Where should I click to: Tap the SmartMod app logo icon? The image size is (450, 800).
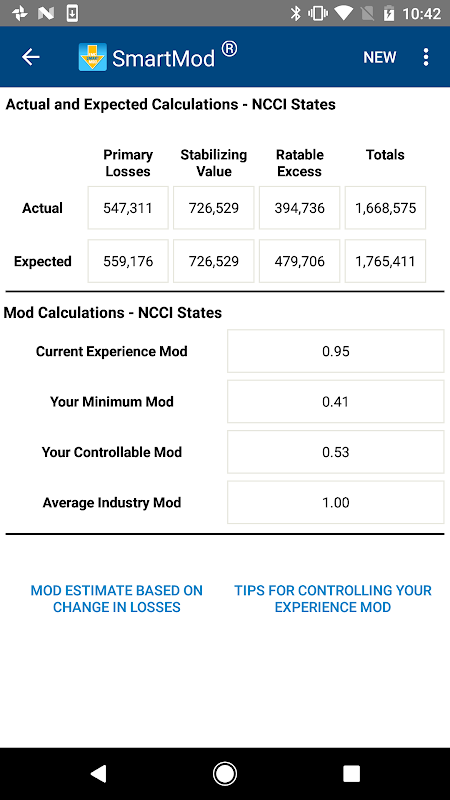click(93, 57)
